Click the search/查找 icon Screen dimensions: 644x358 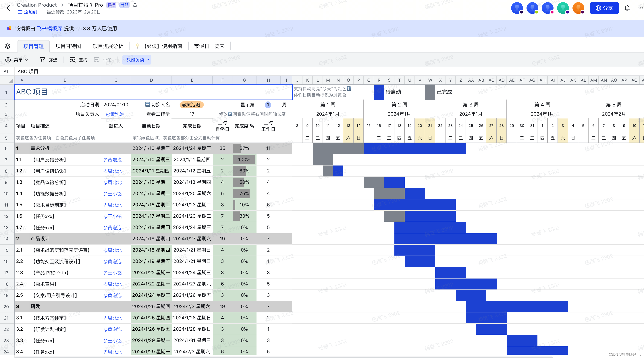pos(72,60)
